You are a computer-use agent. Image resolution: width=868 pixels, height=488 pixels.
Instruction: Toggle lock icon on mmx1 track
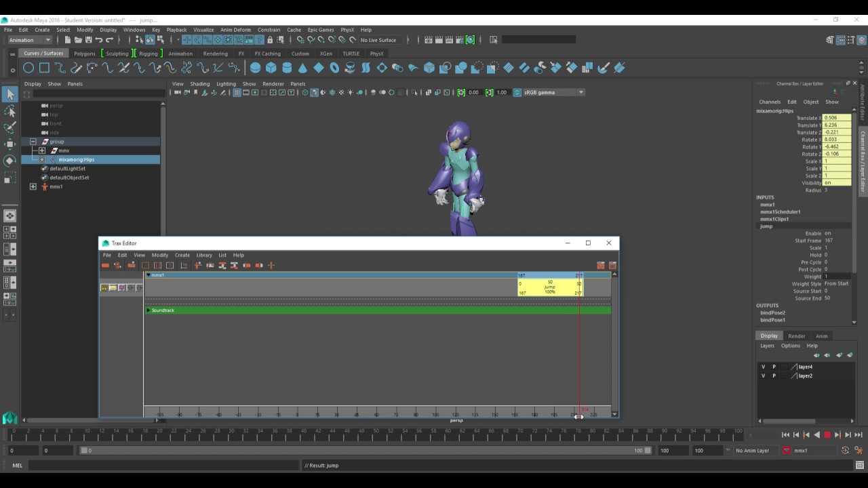[104, 288]
